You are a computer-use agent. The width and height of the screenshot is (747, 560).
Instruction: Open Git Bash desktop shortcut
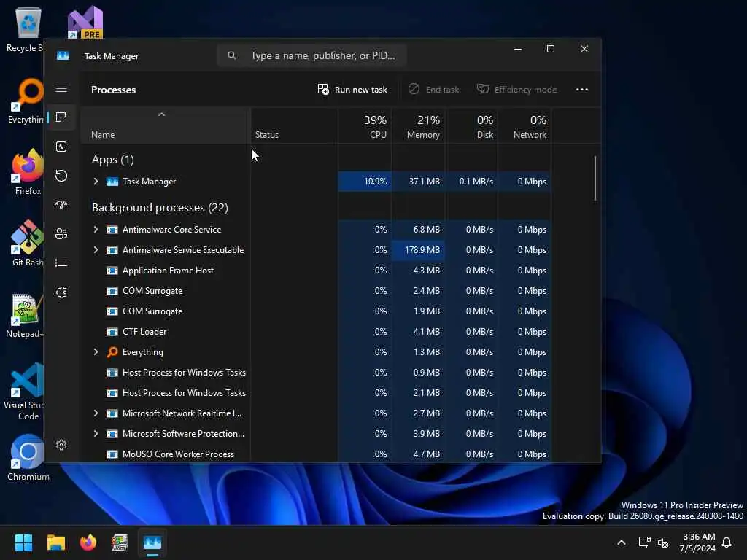click(x=27, y=244)
